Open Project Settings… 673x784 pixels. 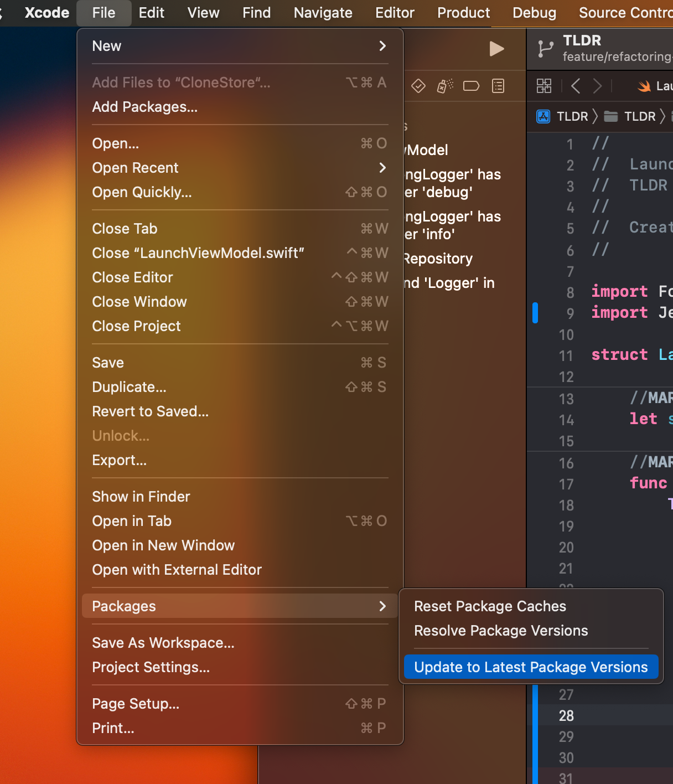tap(240, 667)
